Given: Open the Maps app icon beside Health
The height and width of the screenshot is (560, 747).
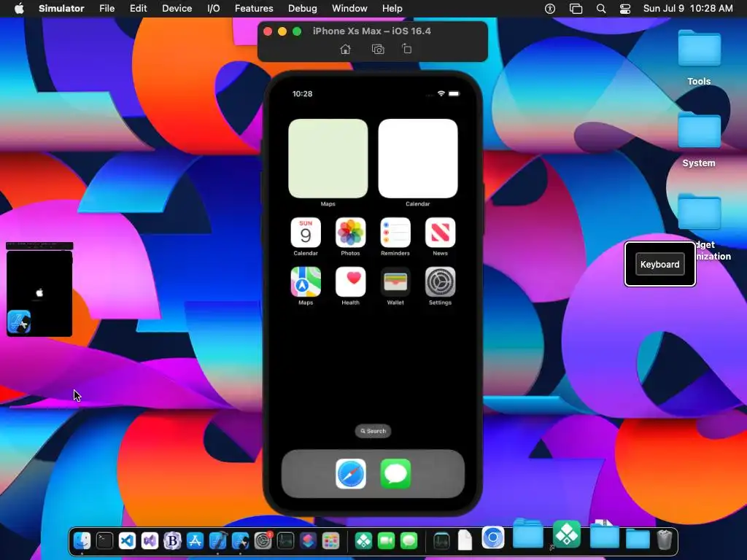Looking at the screenshot, I should click(306, 282).
